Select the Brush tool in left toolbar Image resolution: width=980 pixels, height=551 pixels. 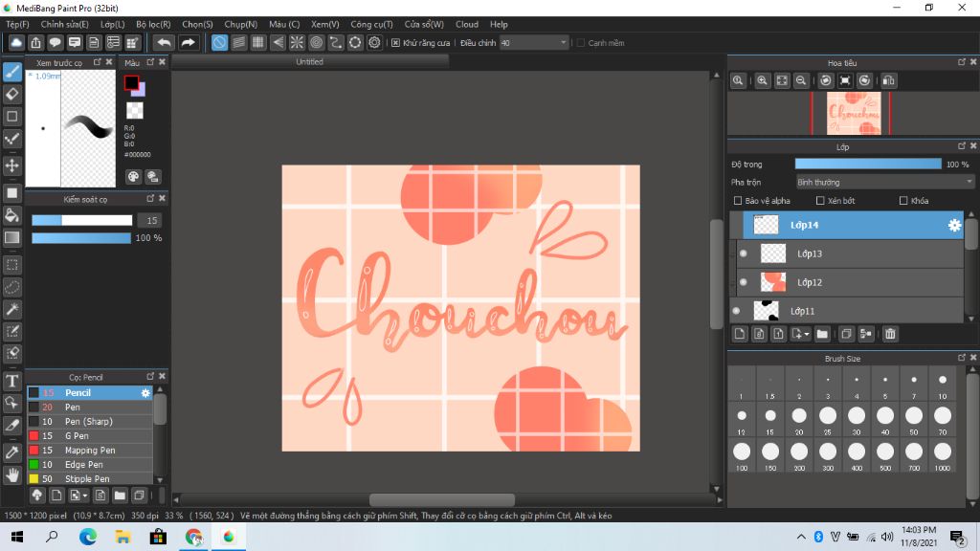click(x=12, y=72)
